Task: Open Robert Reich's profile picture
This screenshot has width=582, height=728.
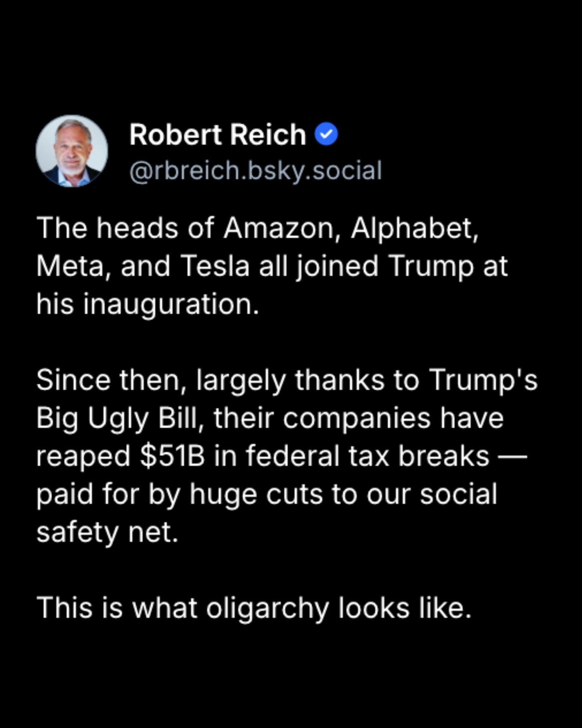Action: click(72, 151)
